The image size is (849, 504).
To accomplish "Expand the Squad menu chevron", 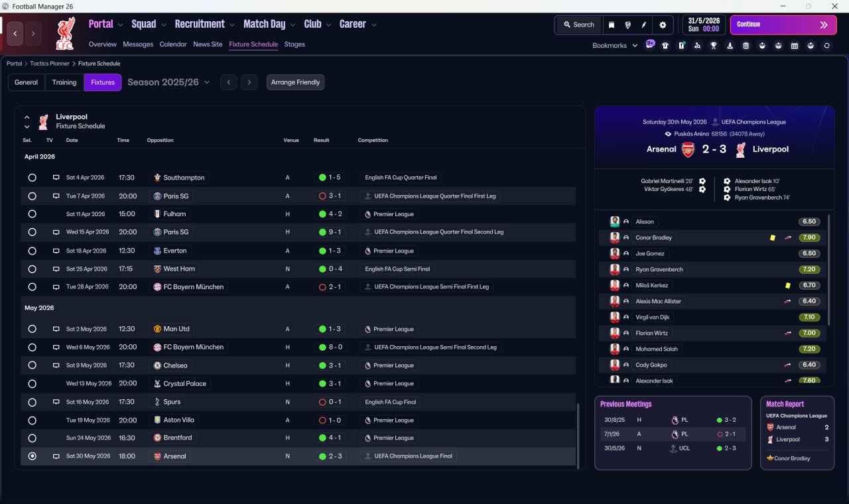I will click(163, 25).
